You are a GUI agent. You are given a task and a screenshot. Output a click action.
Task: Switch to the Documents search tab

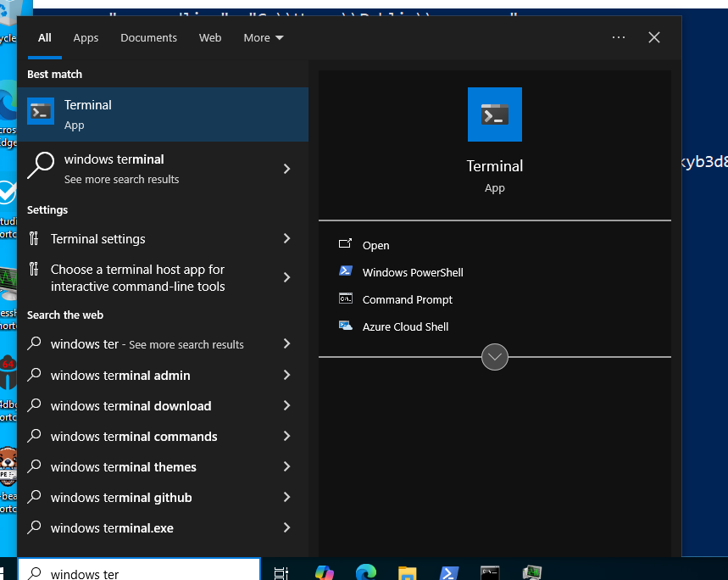[x=148, y=37]
